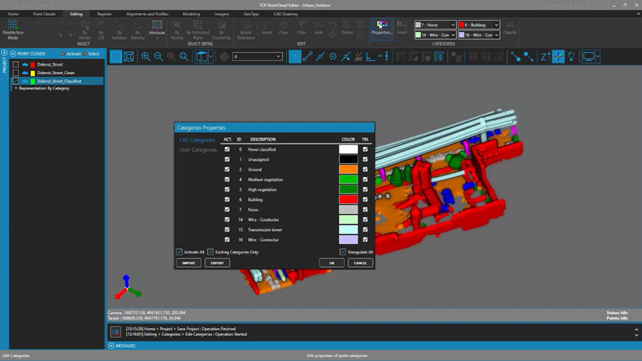Open the Alignments and Profiles tab
Image resolution: width=642 pixels, height=361 pixels.
(147, 14)
